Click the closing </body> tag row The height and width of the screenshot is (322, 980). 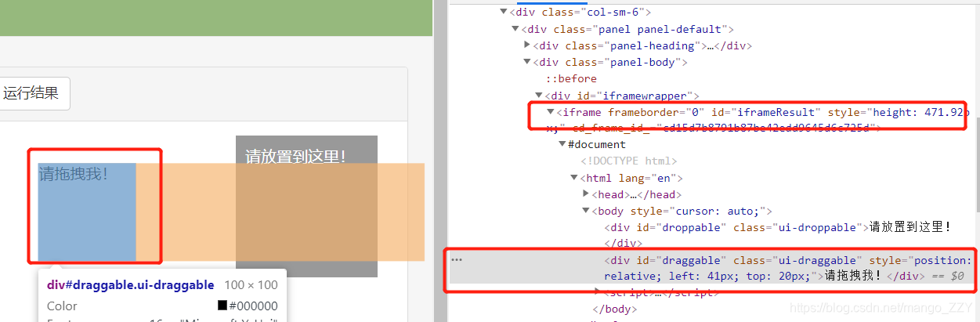[x=615, y=309]
